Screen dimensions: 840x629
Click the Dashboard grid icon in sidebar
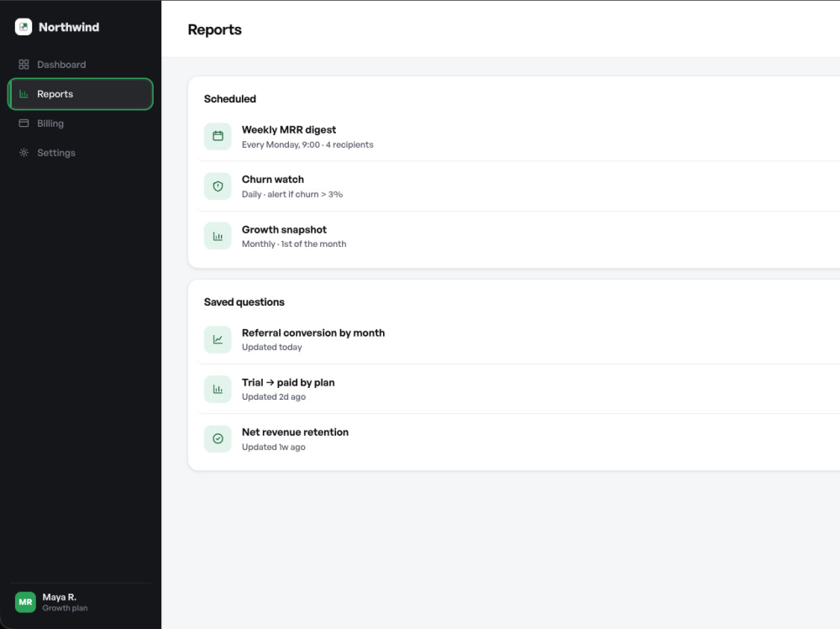point(24,65)
